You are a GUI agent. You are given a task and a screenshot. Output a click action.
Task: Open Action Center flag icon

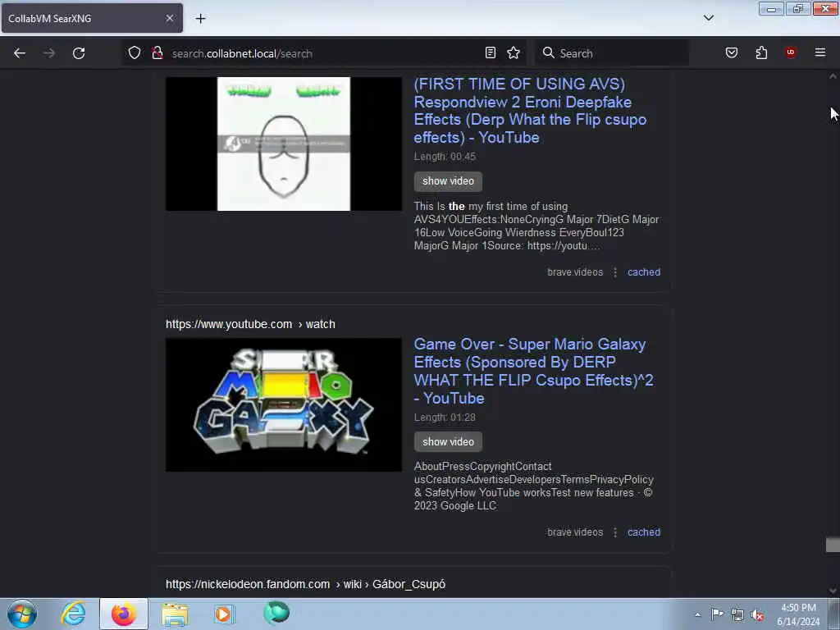pyautogui.click(x=717, y=614)
